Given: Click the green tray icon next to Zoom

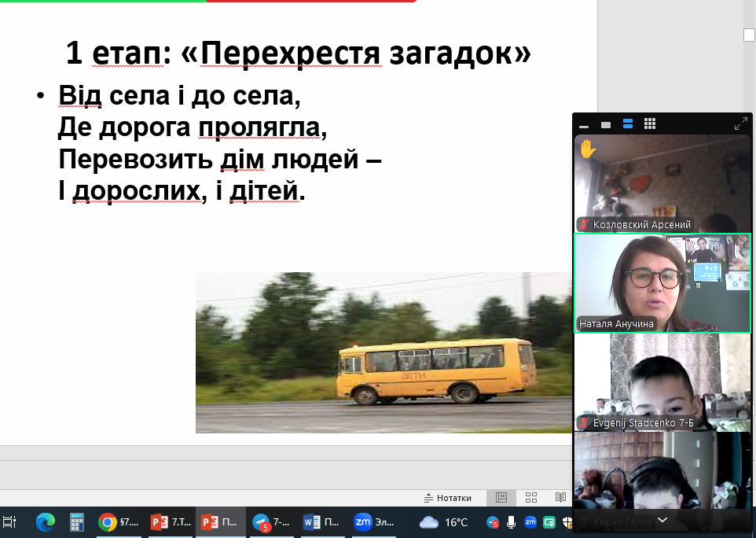Looking at the screenshot, I should [549, 522].
